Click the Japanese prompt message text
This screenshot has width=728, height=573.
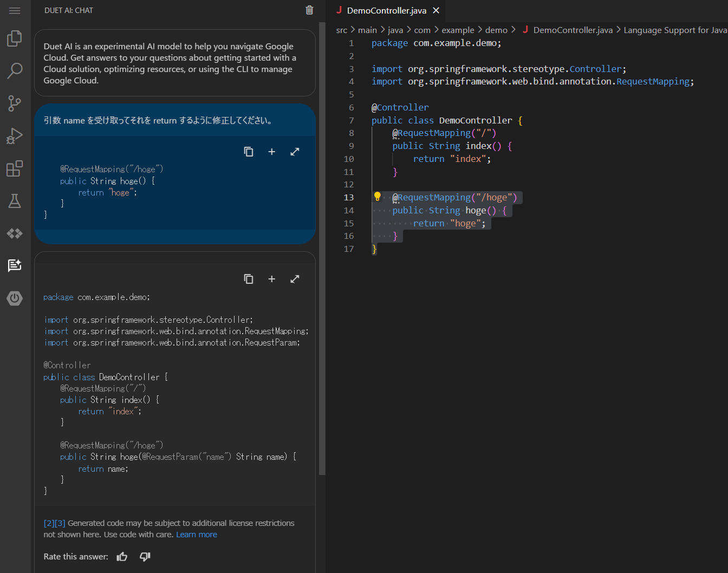point(158,120)
